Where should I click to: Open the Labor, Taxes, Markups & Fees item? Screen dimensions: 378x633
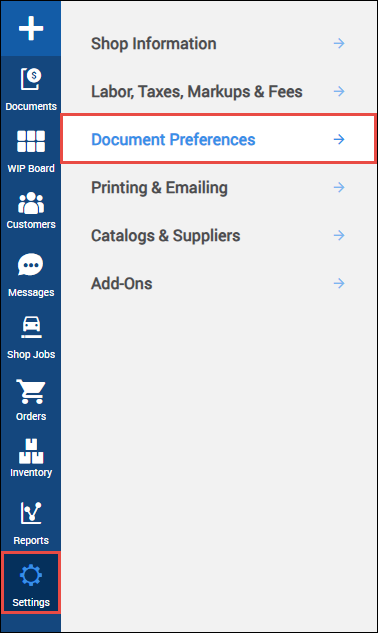(218, 92)
